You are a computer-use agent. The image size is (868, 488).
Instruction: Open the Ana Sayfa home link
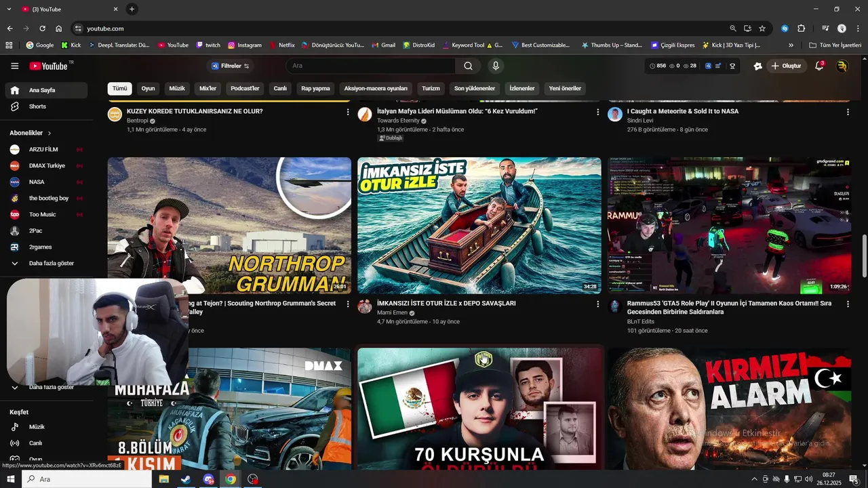[47, 90]
